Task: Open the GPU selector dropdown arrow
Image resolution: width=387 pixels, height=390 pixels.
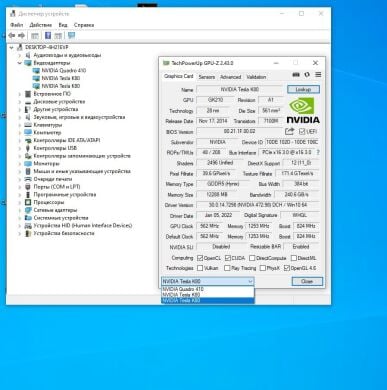Action: (x=250, y=281)
